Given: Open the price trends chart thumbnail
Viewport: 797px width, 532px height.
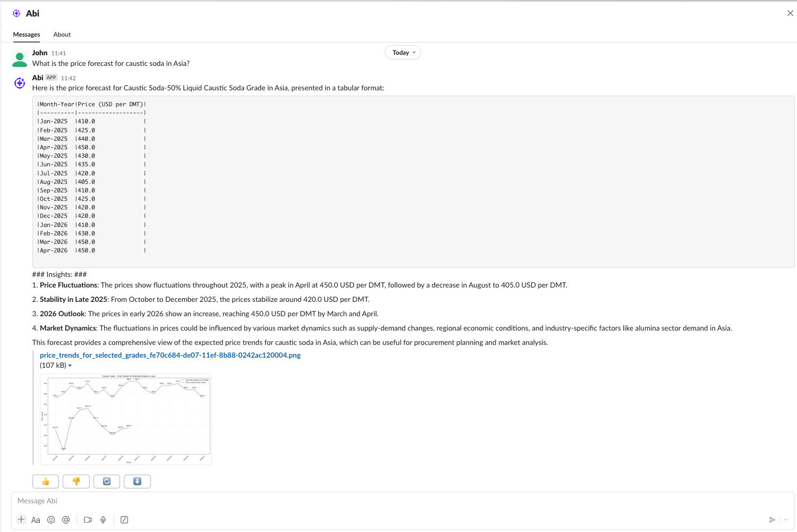Looking at the screenshot, I should (126, 419).
